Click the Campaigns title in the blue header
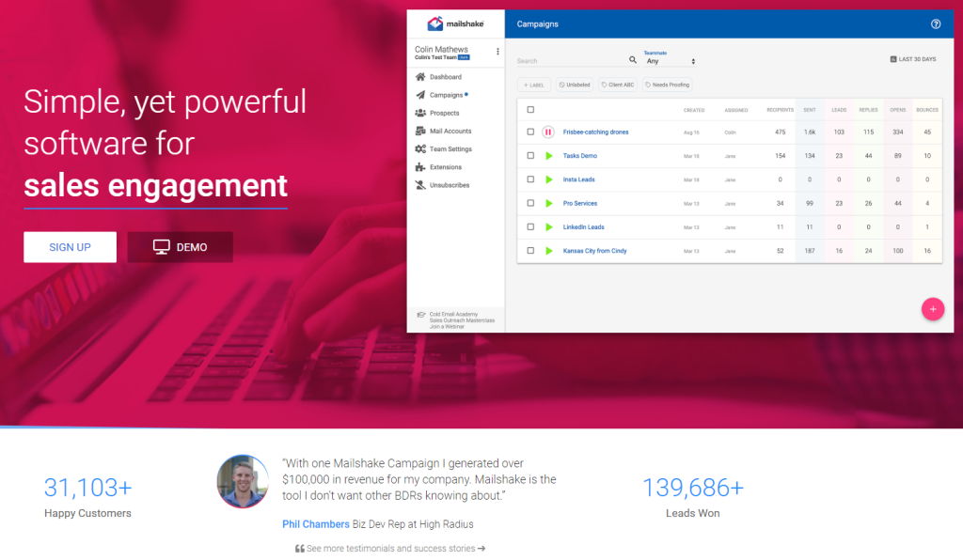The height and width of the screenshot is (560, 963). pos(537,23)
